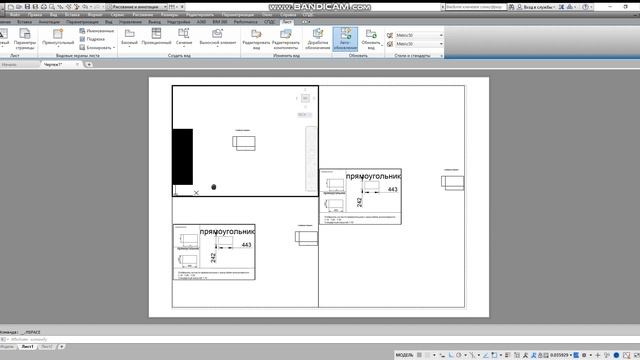Screen dimensions: 640x360
Task: Create a Detail view (Выносной элемент)
Action: [218, 38]
